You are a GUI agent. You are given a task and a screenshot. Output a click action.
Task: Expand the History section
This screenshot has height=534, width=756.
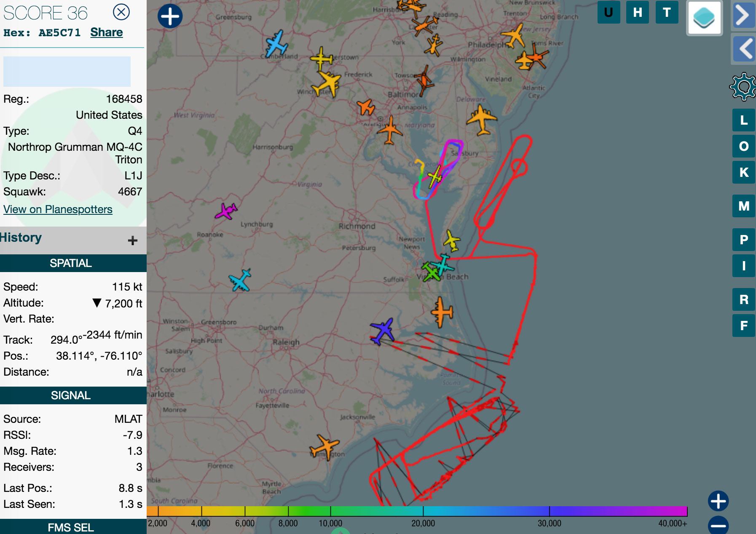click(x=133, y=240)
